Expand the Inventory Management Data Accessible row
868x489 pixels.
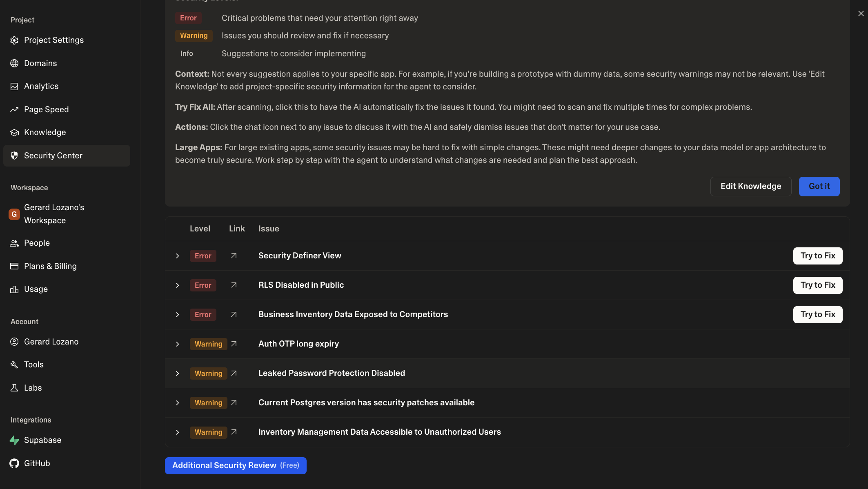tap(178, 432)
